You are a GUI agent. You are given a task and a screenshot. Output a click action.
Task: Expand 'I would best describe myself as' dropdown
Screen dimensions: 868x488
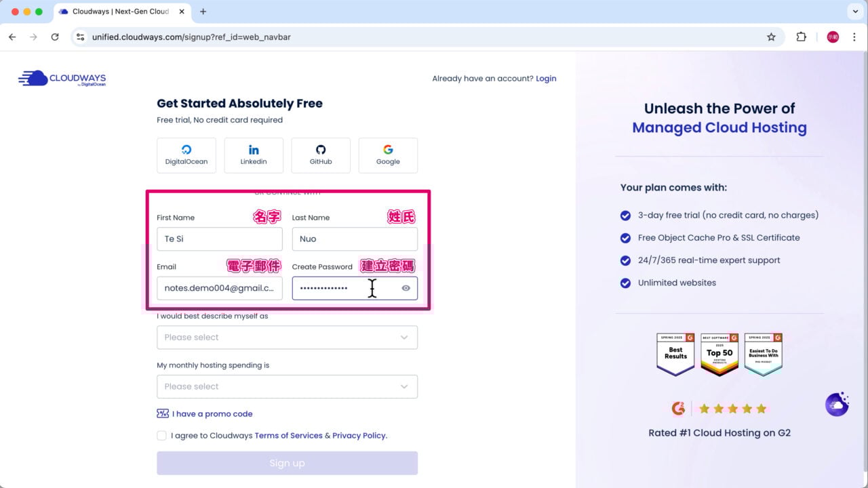pyautogui.click(x=287, y=338)
